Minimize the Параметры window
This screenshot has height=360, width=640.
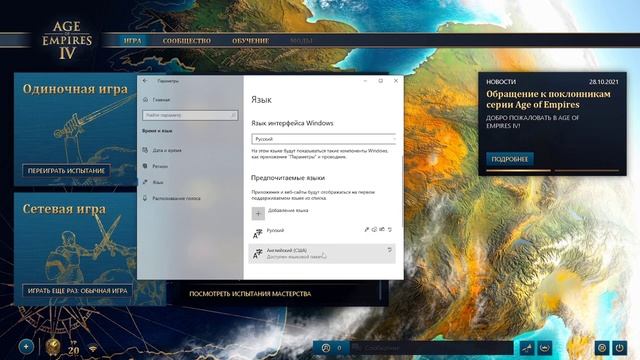365,81
